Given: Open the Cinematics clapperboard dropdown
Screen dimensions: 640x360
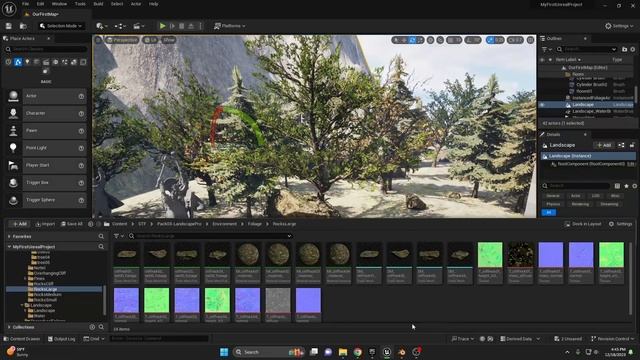Looking at the screenshot, I should point(139,26).
